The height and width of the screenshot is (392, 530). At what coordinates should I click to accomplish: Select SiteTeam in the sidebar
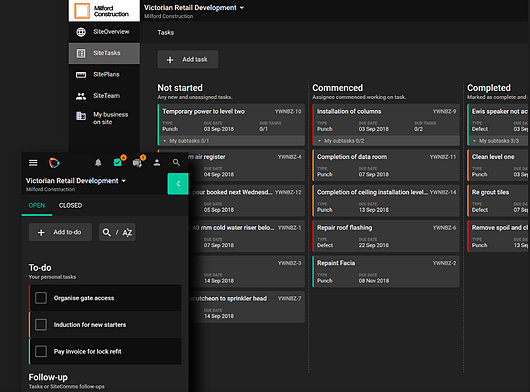coord(104,96)
